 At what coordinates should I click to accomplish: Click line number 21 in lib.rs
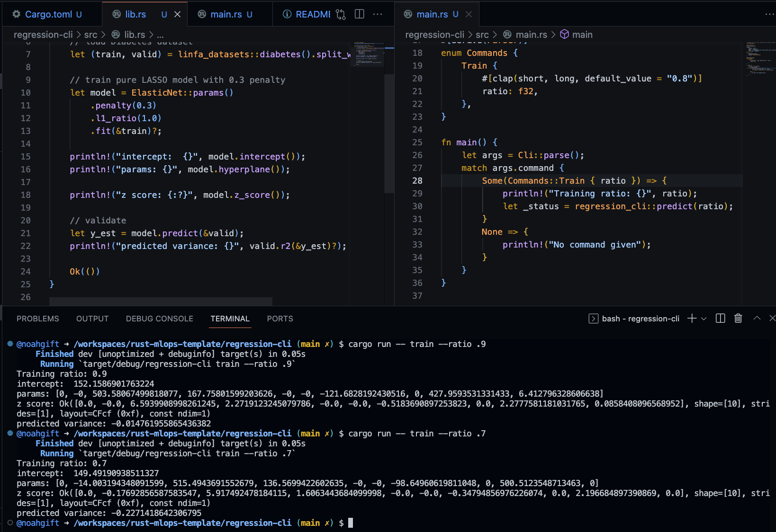(x=26, y=233)
